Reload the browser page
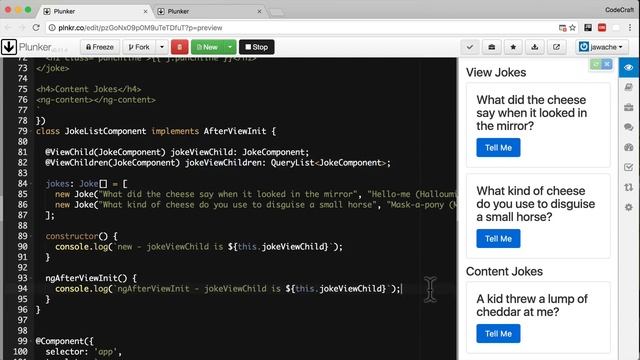Viewport: 640px width, 360px height. pos(36,28)
